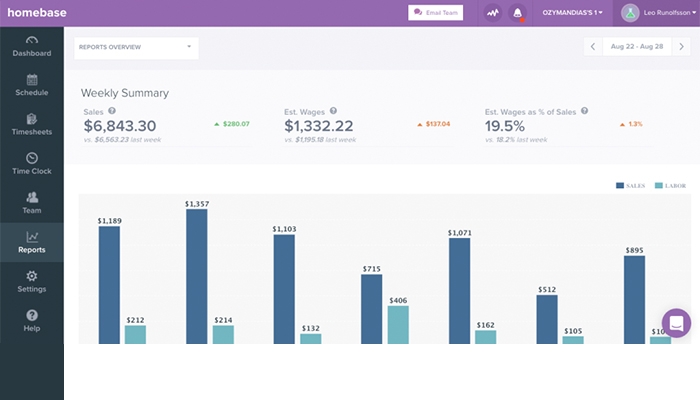Toggle the SALES legend color swatch
Image resolution: width=700 pixels, height=400 pixels.
point(620,185)
